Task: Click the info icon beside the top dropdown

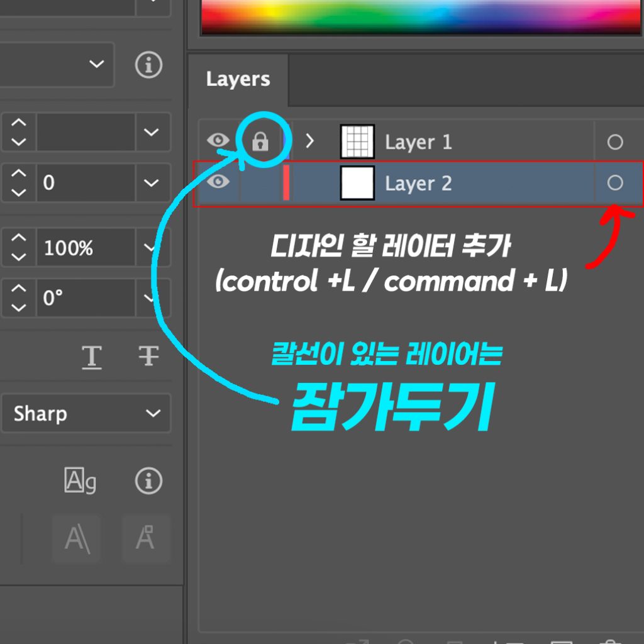Action: tap(148, 65)
